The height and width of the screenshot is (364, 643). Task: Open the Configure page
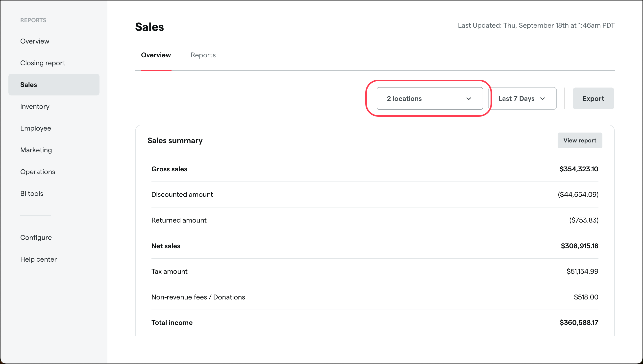click(36, 237)
